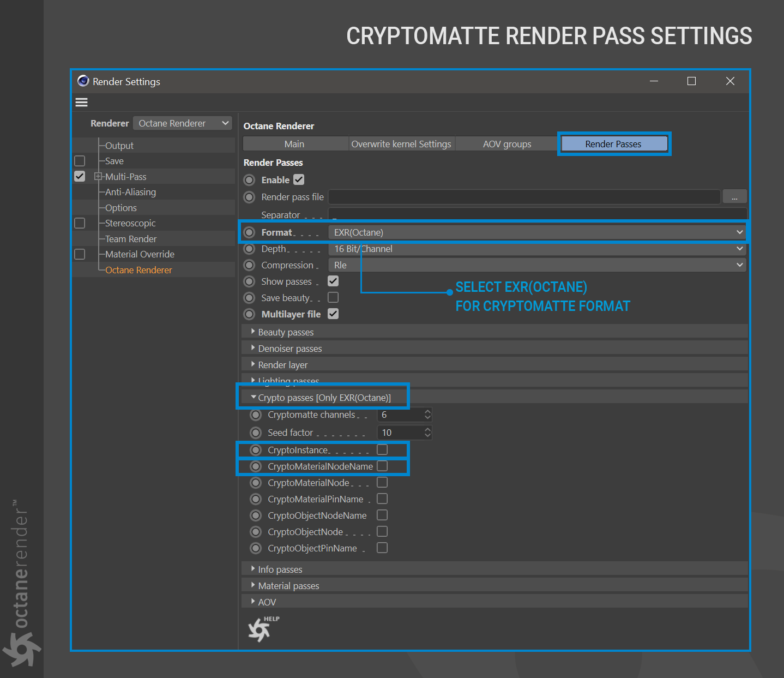This screenshot has height=678, width=784.
Task: Click animation dot next to Multilayer file
Action: click(249, 314)
